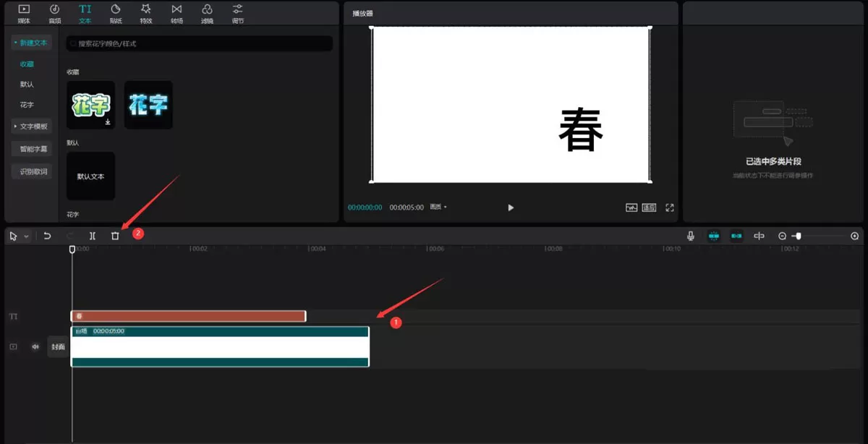Open the 调节 adjustment tab
This screenshot has height=444, width=868.
click(x=237, y=12)
